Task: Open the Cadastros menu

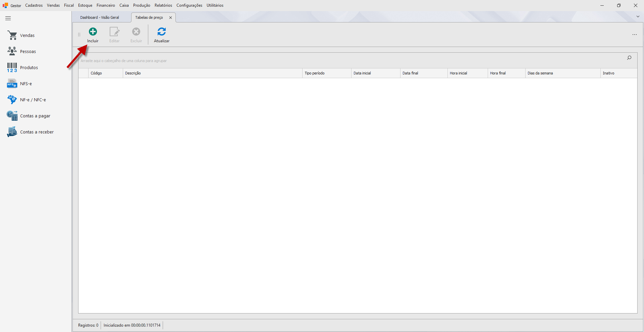Action: tap(34, 5)
